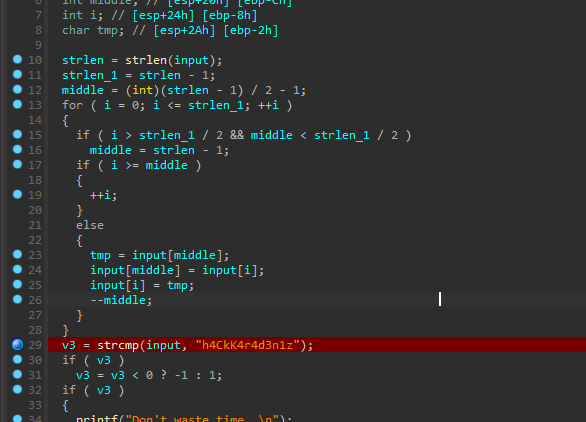Click breakpoint marker beside line 17
Screen dimensions: 586x422
tap(18, 164)
